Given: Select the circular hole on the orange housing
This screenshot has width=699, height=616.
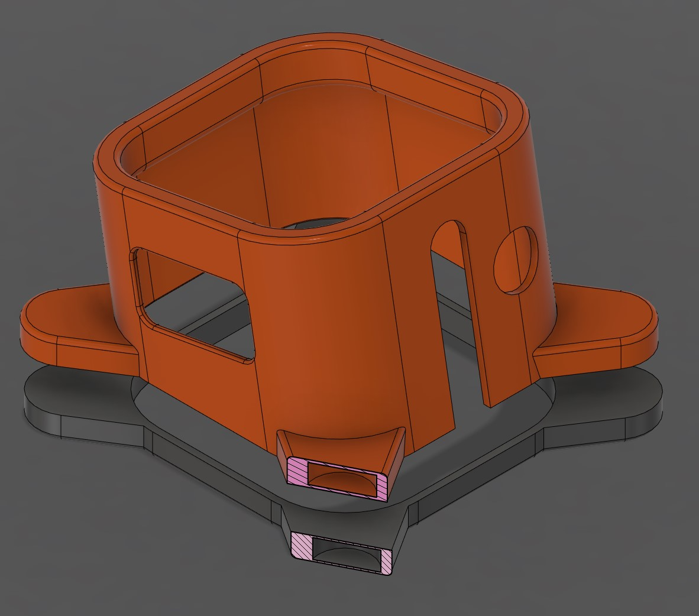Looking at the screenshot, I should point(515,260).
